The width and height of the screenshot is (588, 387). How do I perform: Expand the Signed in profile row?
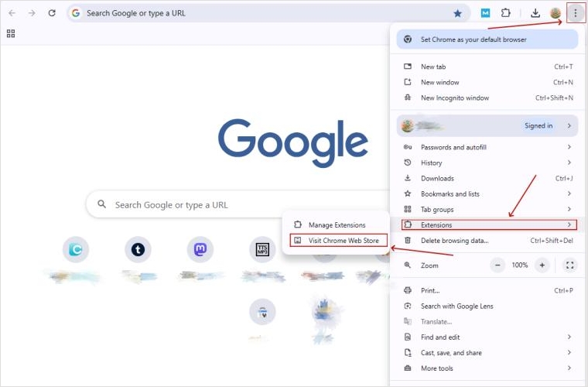pos(487,125)
